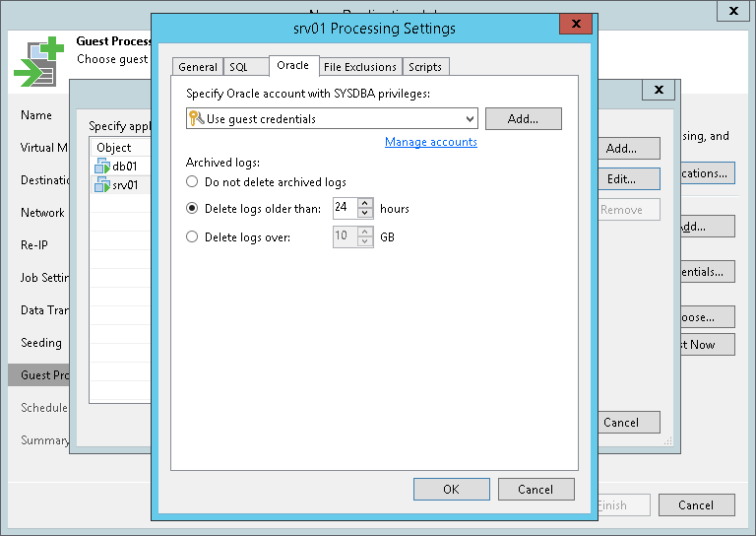756x536 pixels.
Task: Select db01 in the object list
Action: 120,166
